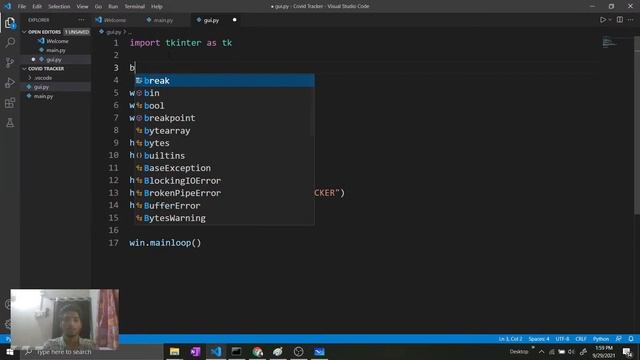Click on win.mainloop() code line
The image size is (640, 360).
(x=165, y=243)
